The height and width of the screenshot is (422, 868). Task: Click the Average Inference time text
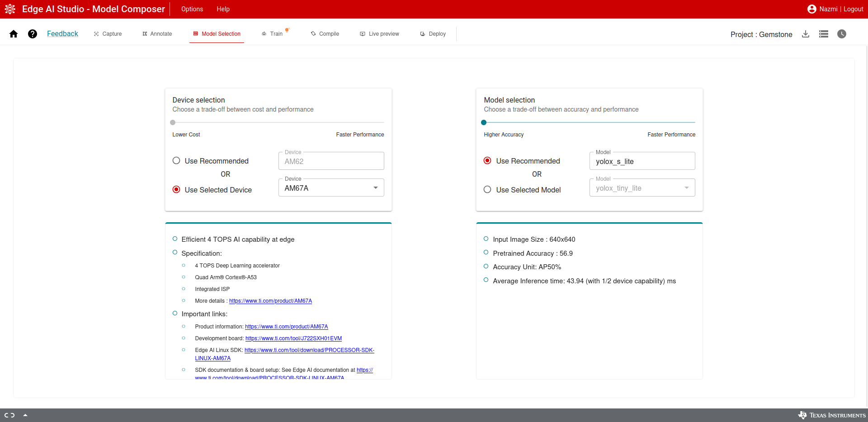584,281
